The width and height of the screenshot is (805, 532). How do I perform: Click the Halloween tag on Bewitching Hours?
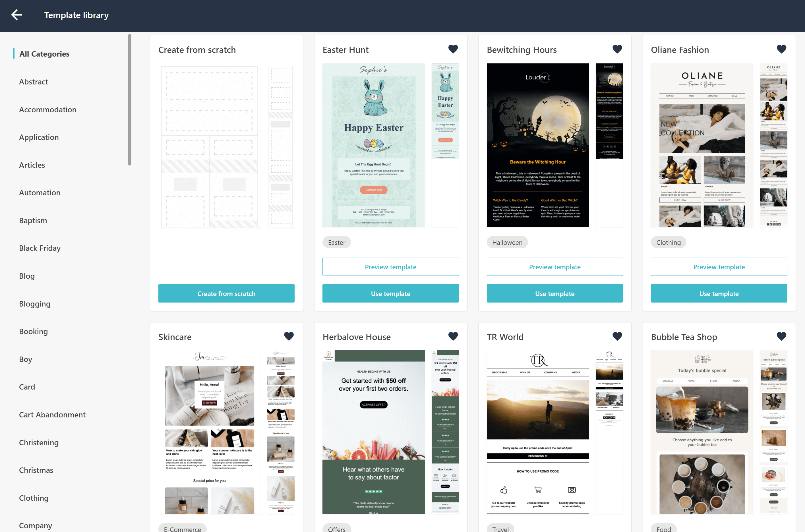pos(508,242)
